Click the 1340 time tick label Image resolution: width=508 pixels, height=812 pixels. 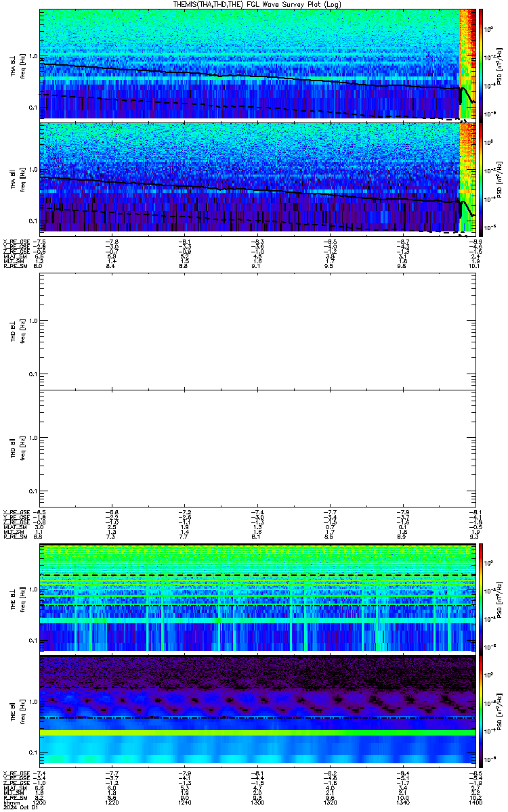pyautogui.click(x=402, y=803)
